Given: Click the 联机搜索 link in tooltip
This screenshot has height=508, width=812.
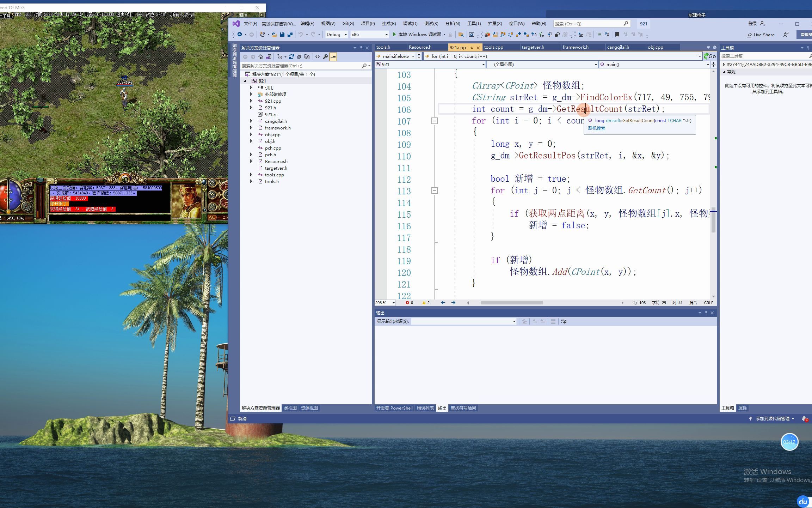Looking at the screenshot, I should click(596, 128).
